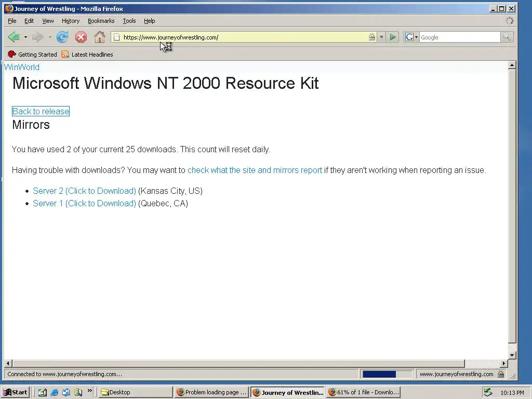Click the horizontal scrollbar right arrow
The image size is (532, 399).
pos(504,363)
